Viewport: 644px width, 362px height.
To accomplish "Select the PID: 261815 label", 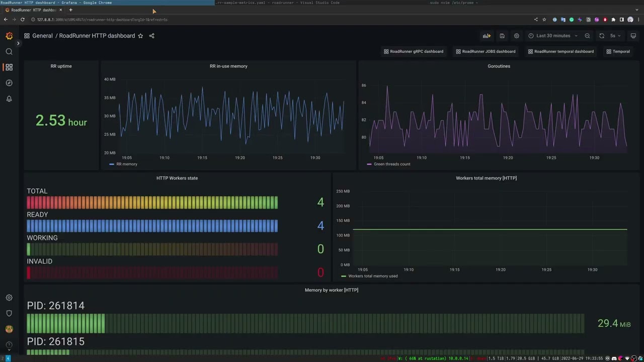I will point(55,341).
